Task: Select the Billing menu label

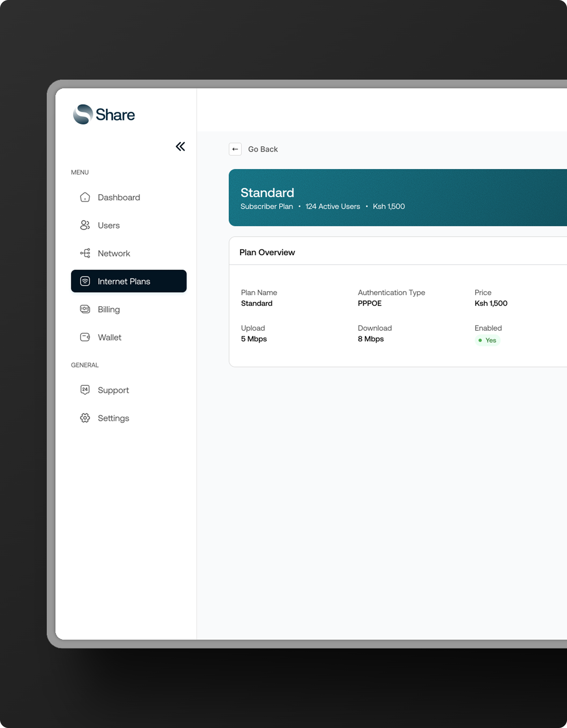Action: pyautogui.click(x=109, y=309)
